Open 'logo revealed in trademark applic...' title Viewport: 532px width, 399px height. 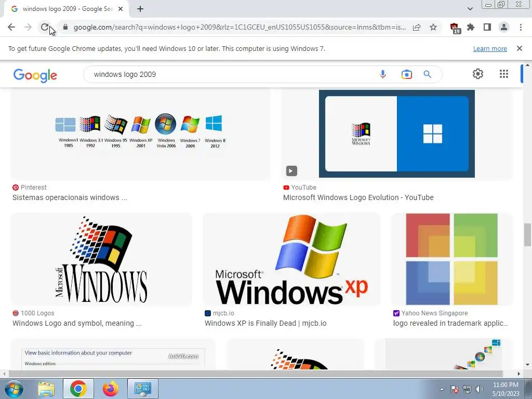click(x=450, y=323)
